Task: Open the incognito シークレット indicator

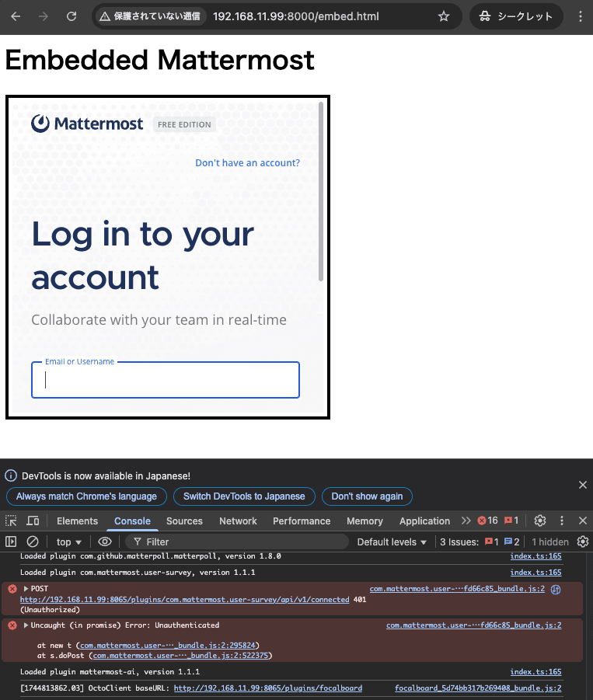Action: (x=516, y=16)
